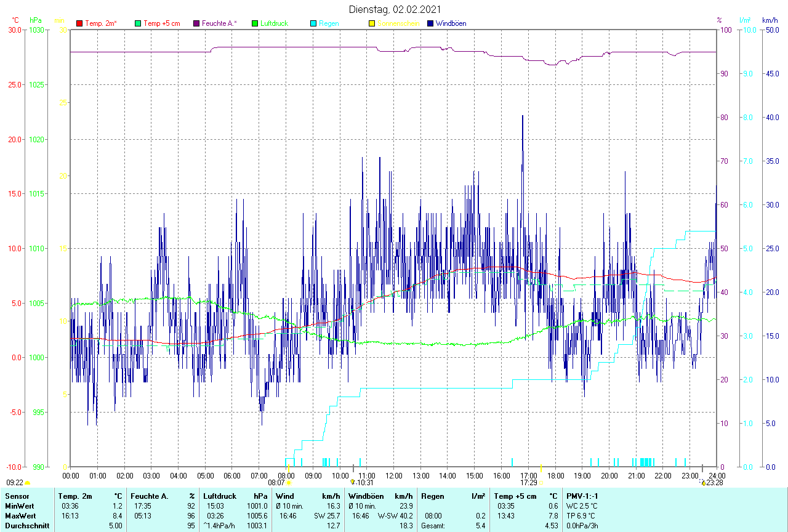
Task: Click the cyan Regen legend swatch
Action: 313,23
